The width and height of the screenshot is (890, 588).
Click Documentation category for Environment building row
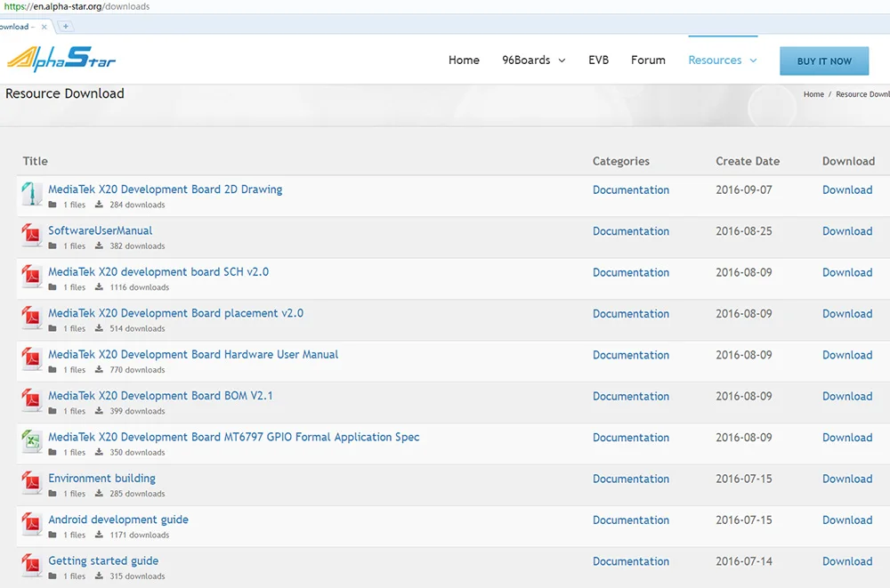click(631, 479)
